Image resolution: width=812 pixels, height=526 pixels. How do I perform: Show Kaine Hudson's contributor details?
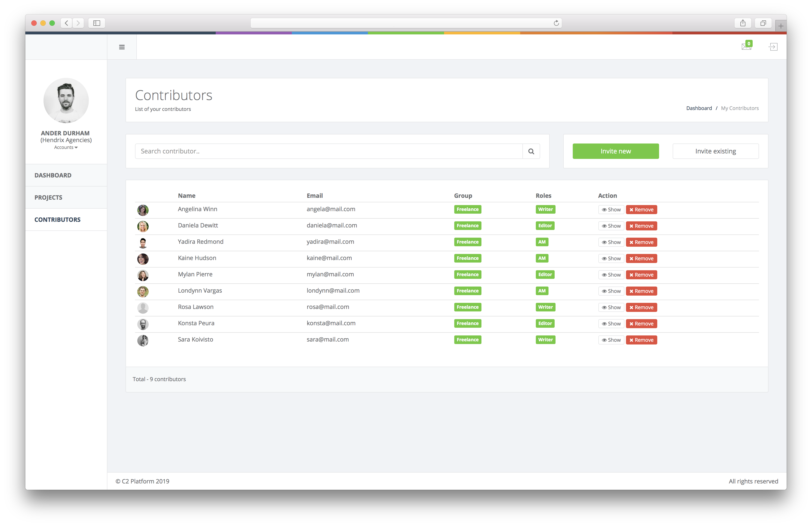(x=611, y=258)
